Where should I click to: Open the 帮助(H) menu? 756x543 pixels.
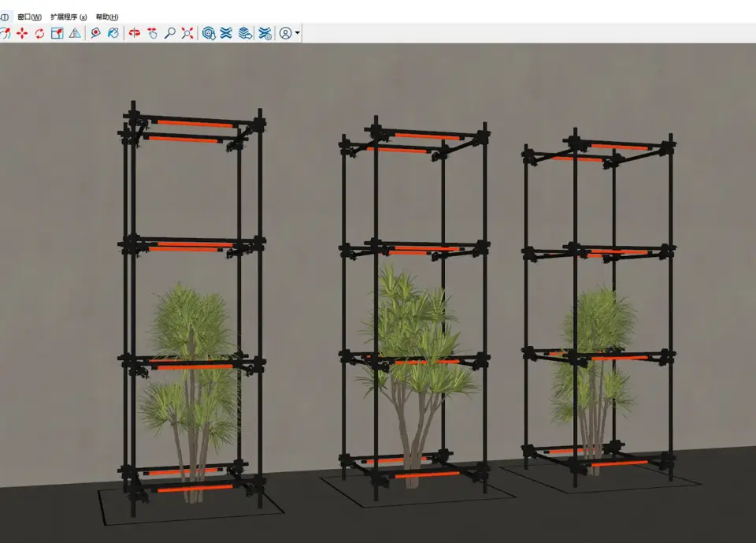coord(107,17)
